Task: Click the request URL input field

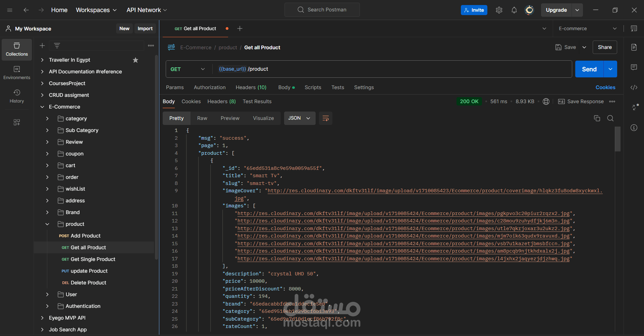Action: [x=392, y=69]
